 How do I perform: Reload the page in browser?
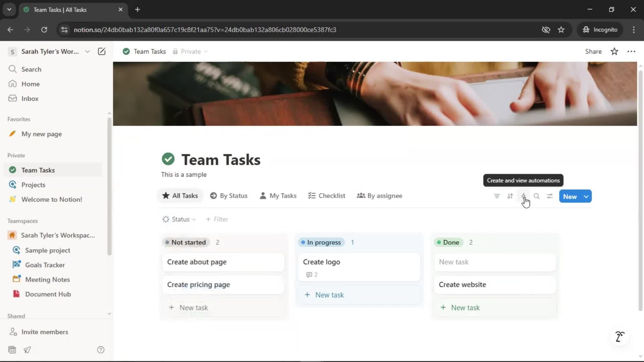pyautogui.click(x=44, y=29)
